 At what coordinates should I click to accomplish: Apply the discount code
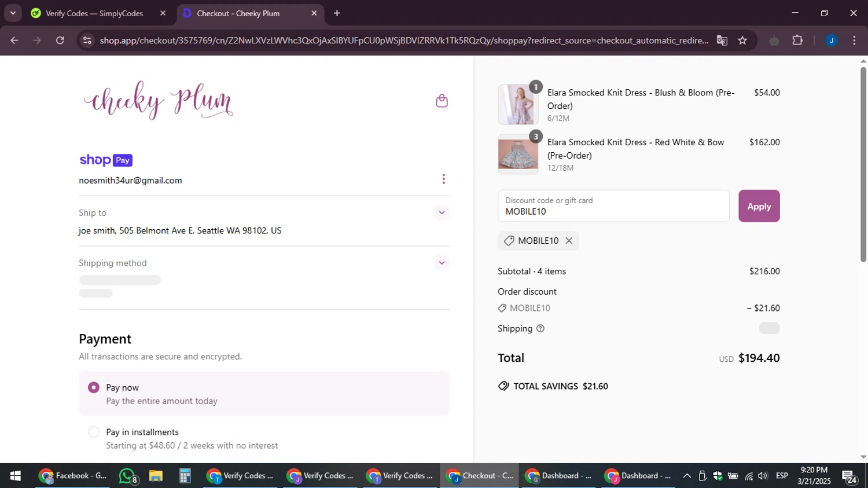(x=759, y=206)
